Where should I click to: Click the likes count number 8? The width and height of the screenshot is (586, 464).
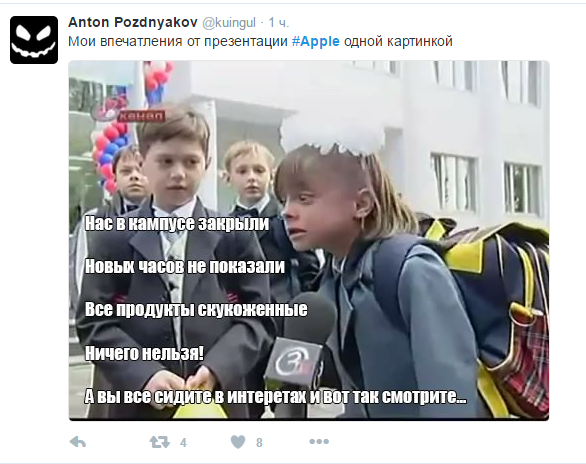[x=259, y=443]
